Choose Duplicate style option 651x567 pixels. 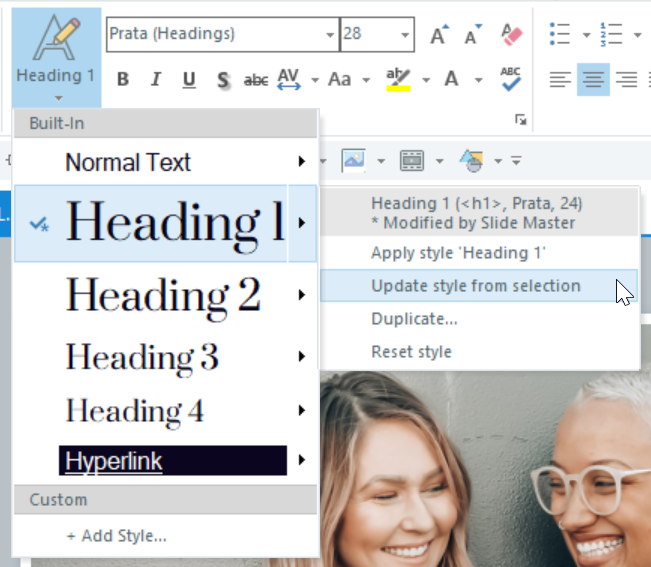pyautogui.click(x=479, y=319)
